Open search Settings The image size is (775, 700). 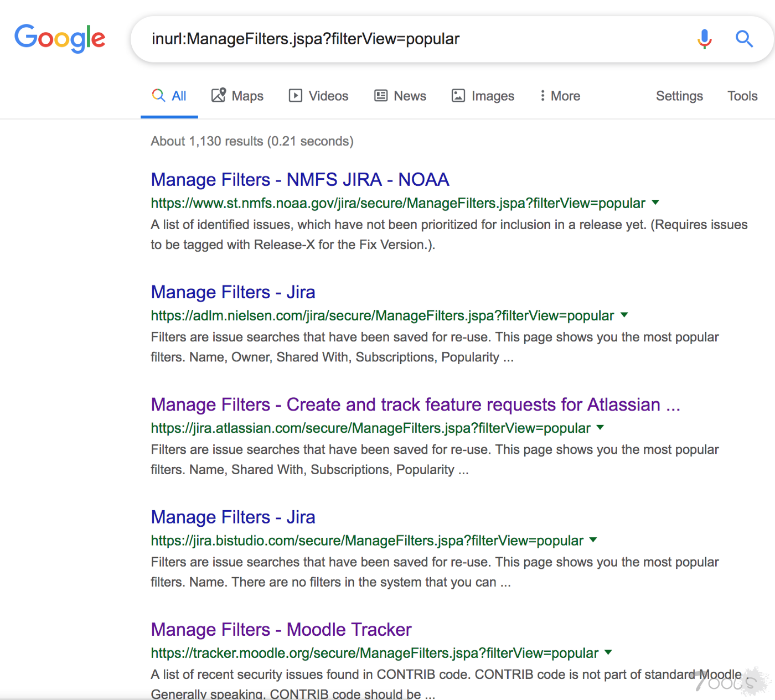[679, 96]
